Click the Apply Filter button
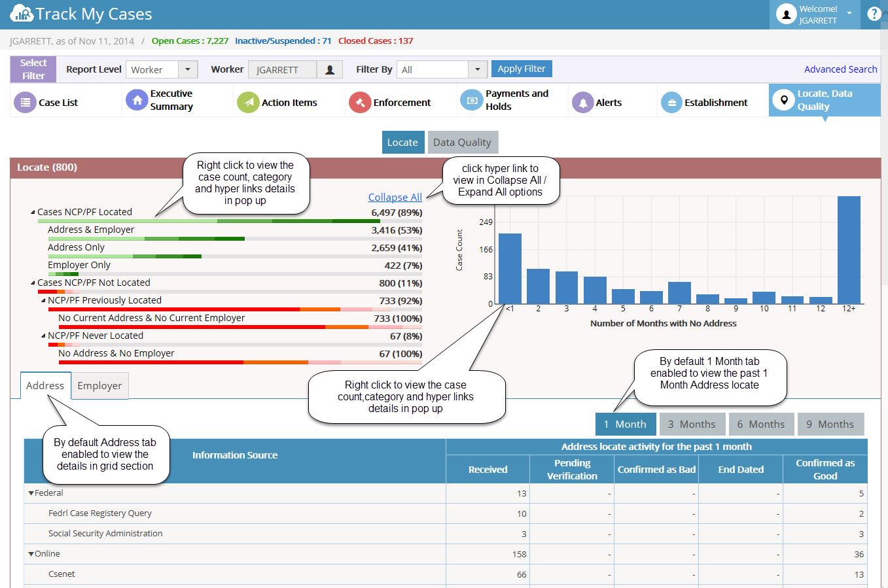 [522, 69]
